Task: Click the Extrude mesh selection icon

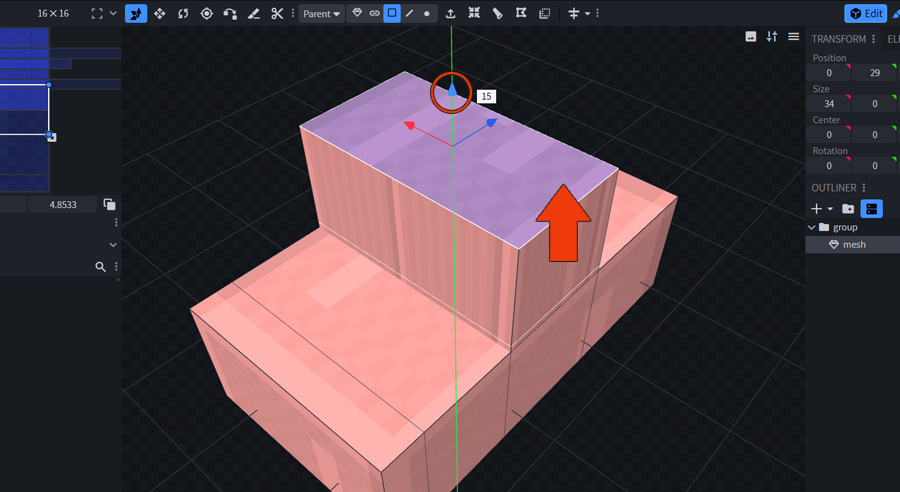Action: 451,14
